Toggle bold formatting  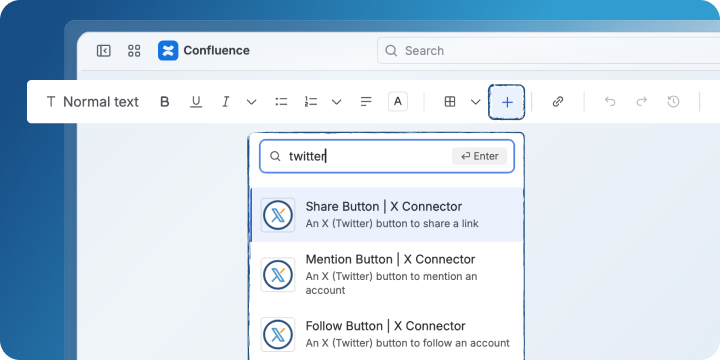pos(164,102)
